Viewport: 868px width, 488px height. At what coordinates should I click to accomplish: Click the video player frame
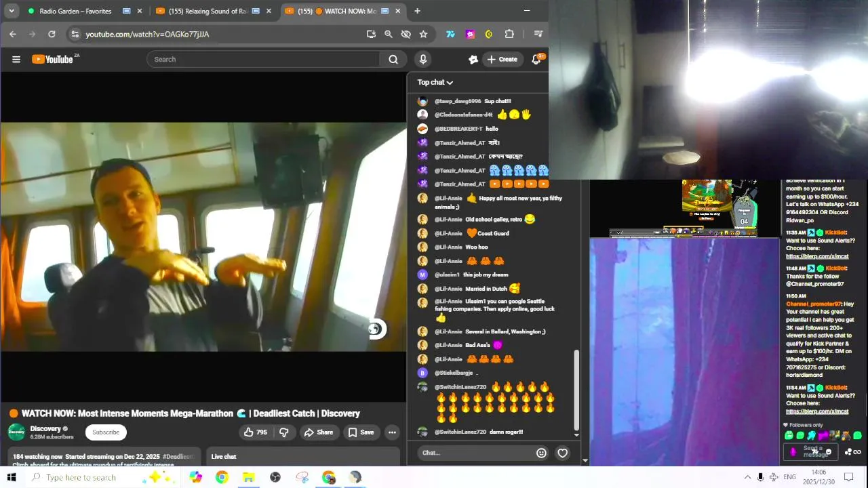click(x=203, y=237)
